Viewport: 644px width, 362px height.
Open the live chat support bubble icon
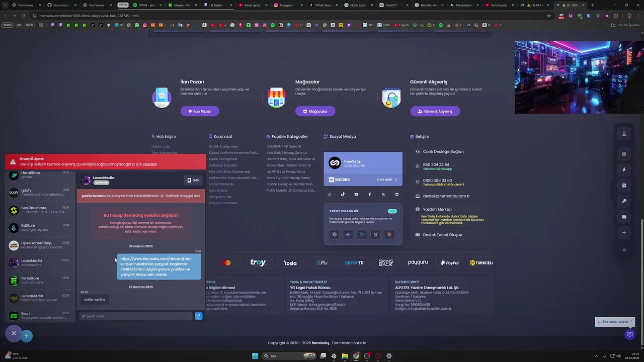(x=629, y=334)
